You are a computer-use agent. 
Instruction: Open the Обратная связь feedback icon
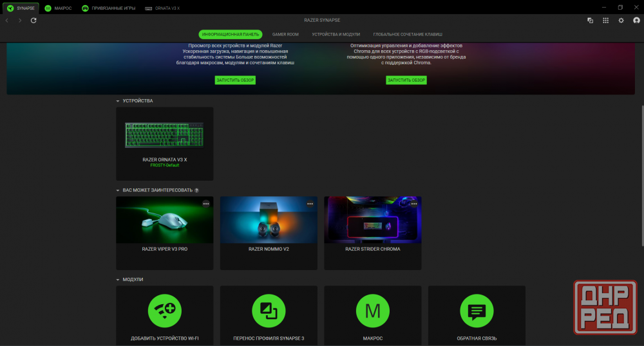(477, 311)
